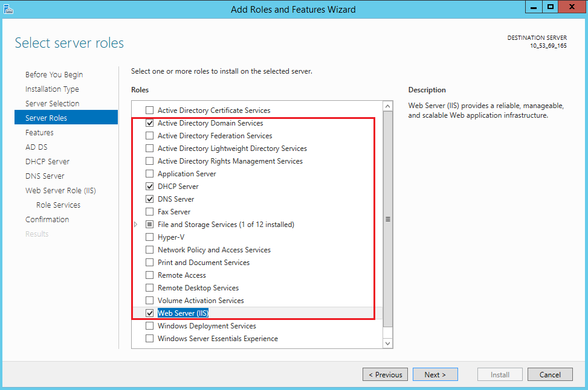Select the Server Roles step

pos(66,118)
